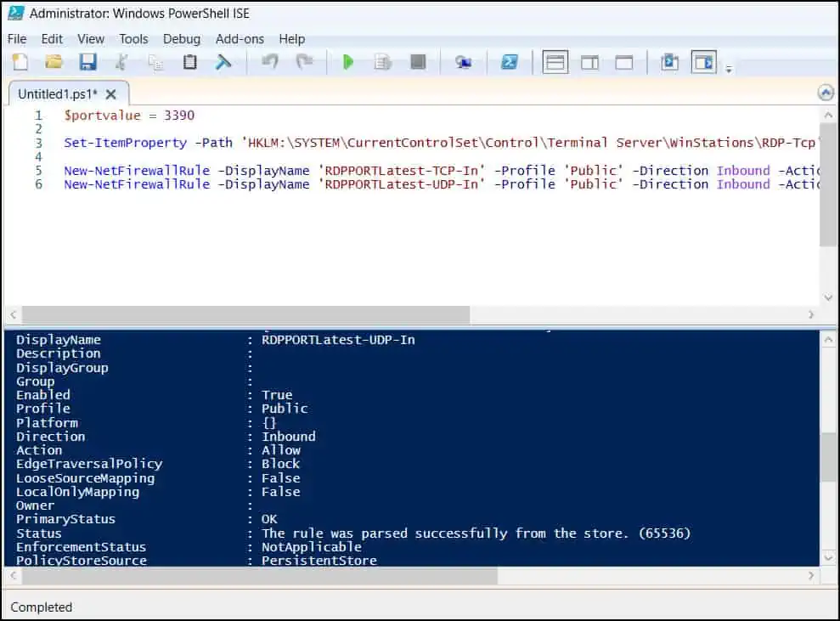
Task: Click the Start PowerShell.exe icon
Action: pyautogui.click(x=509, y=62)
